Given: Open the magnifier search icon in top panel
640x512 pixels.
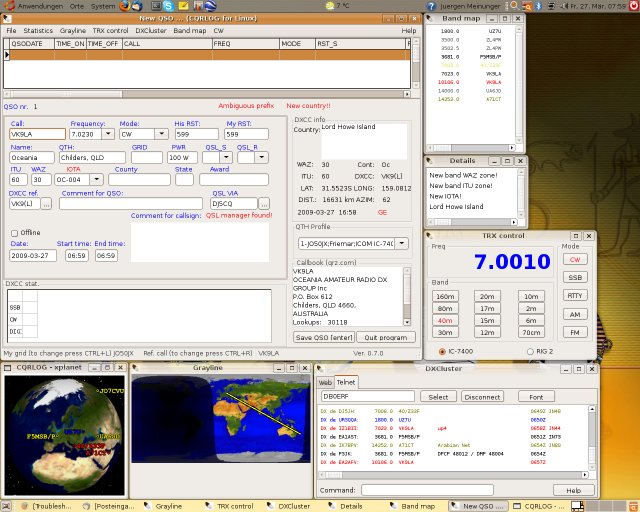Looking at the screenshot, I should coord(515,6).
